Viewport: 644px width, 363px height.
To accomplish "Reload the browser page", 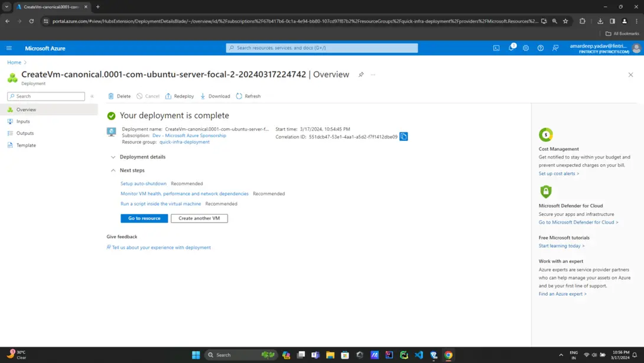I will click(31, 21).
